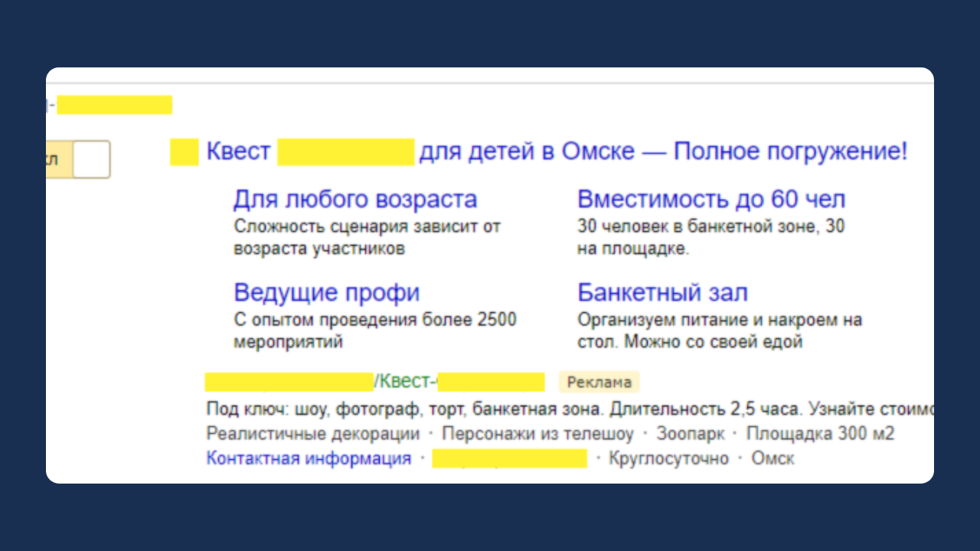Open the ad headline 'Квест … для детей в Омске'
The height and width of the screenshot is (551, 980).
(x=557, y=152)
